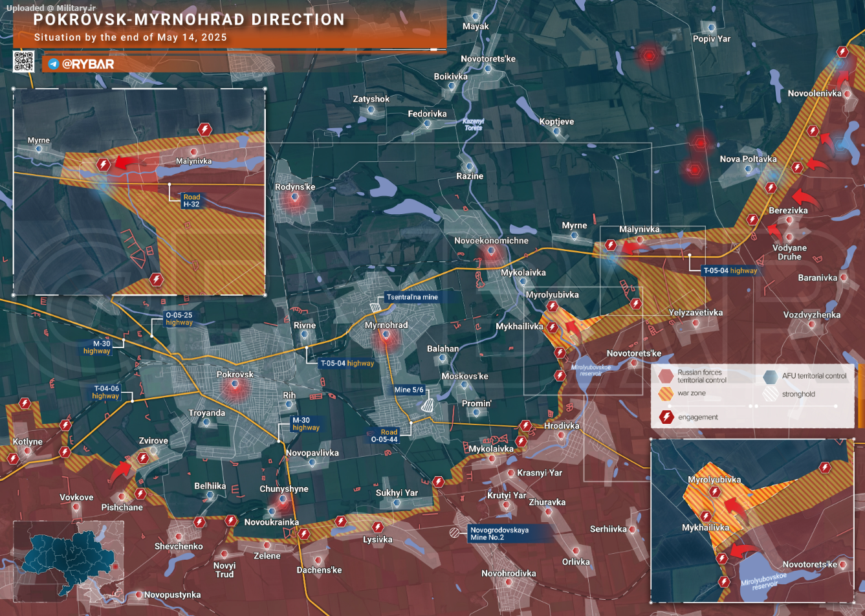Click the Kotlyne town label
This screenshot has height=616, width=865.
pyautogui.click(x=27, y=443)
